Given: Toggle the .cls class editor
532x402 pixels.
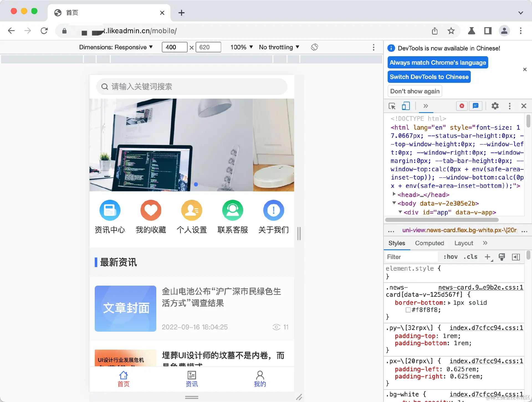Looking at the screenshot, I should pyautogui.click(x=470, y=257).
